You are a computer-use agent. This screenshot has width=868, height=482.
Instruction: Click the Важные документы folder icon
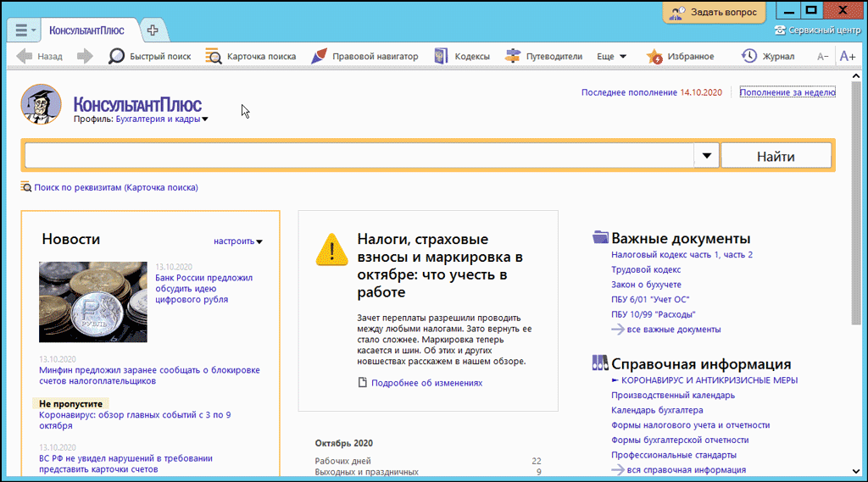[600, 237]
